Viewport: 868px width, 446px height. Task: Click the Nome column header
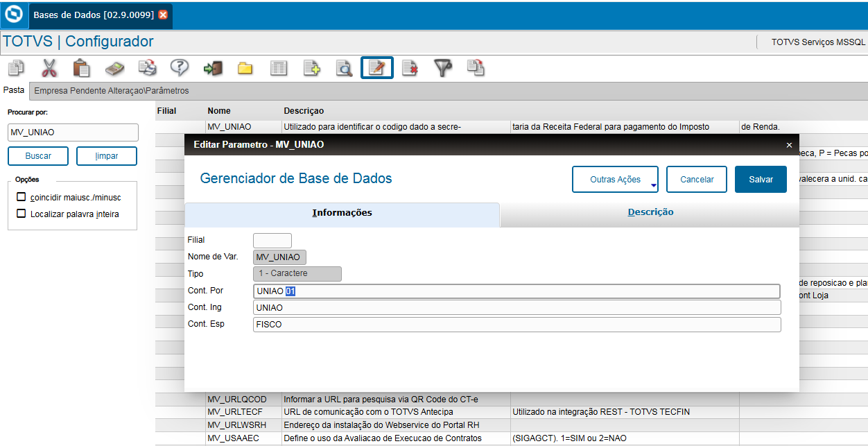(x=219, y=111)
